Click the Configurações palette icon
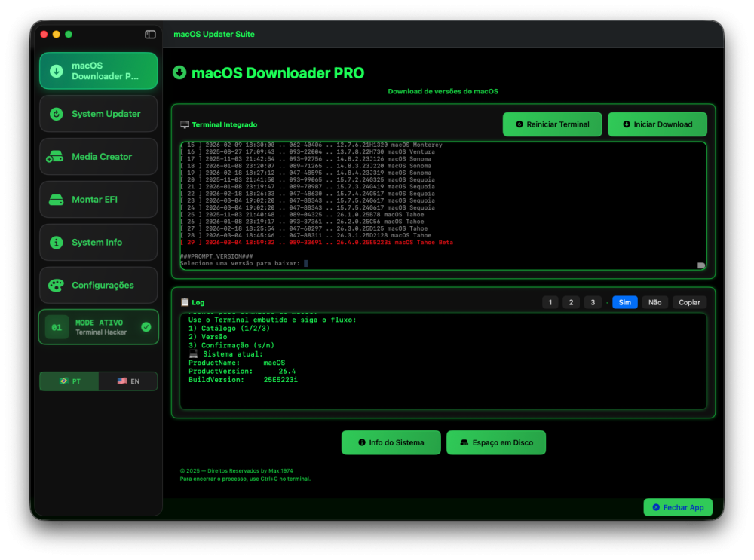This screenshot has width=754, height=560. pyautogui.click(x=56, y=285)
